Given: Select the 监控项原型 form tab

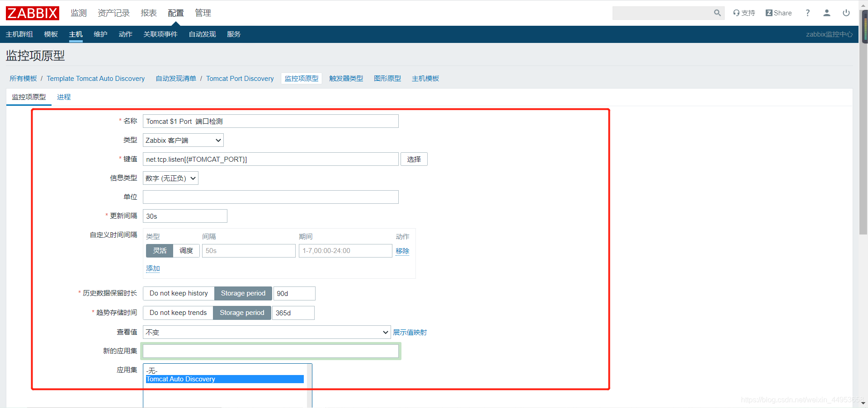Looking at the screenshot, I should [29, 97].
